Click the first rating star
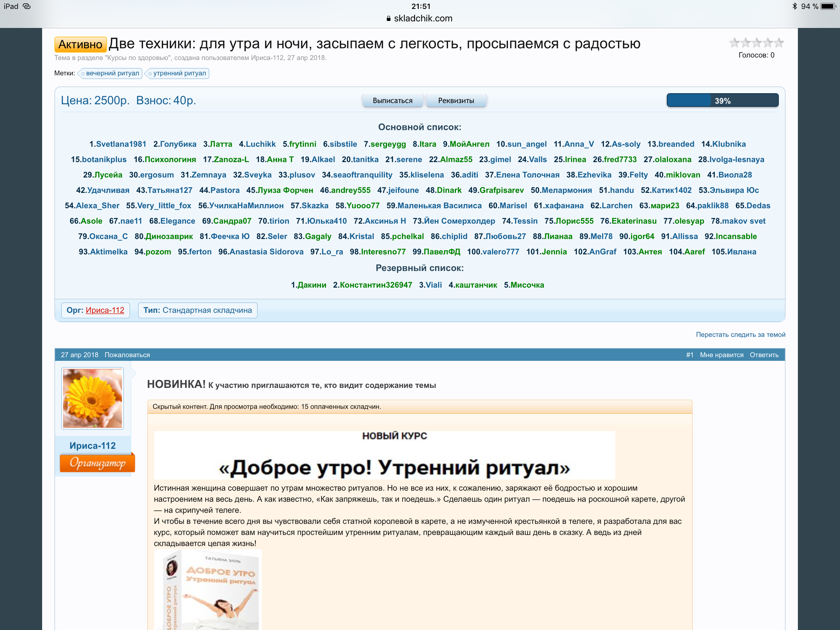Viewport: 840px width, 630px height. click(x=735, y=42)
